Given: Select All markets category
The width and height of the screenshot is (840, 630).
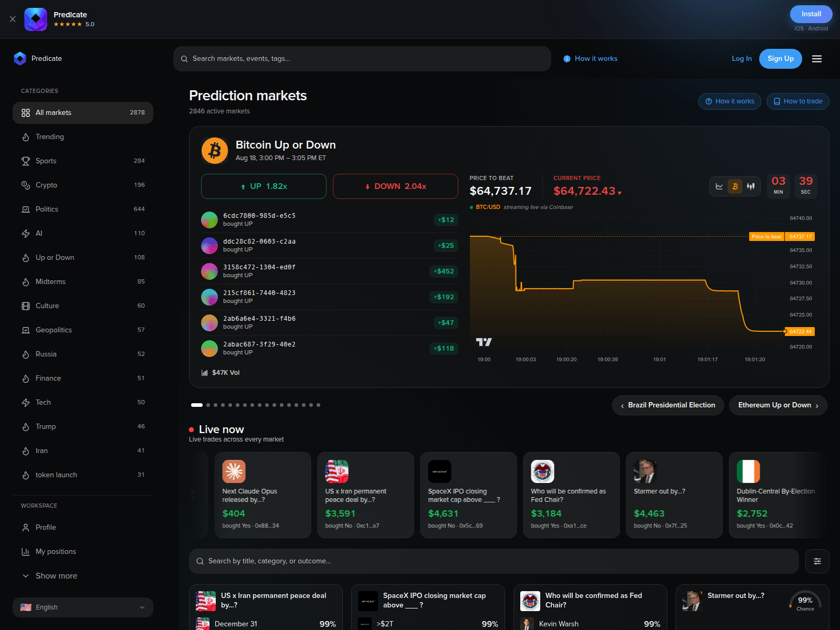Looking at the screenshot, I should click(x=83, y=113).
